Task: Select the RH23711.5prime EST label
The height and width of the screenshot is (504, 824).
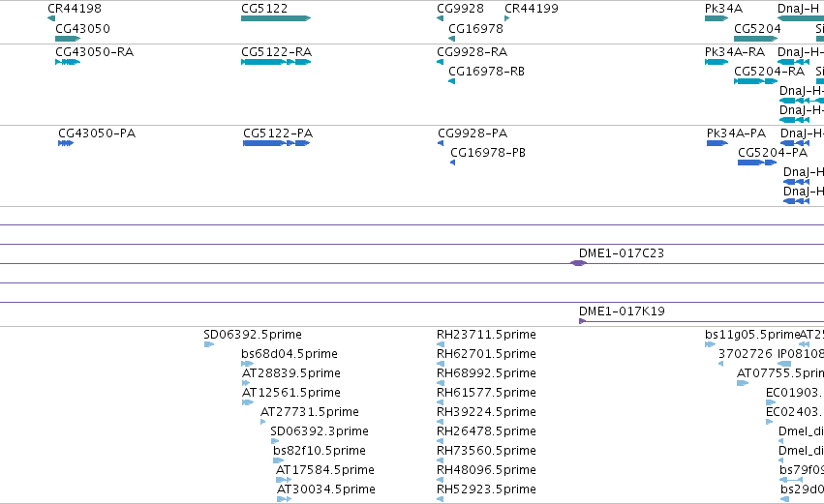Action: tap(487, 335)
